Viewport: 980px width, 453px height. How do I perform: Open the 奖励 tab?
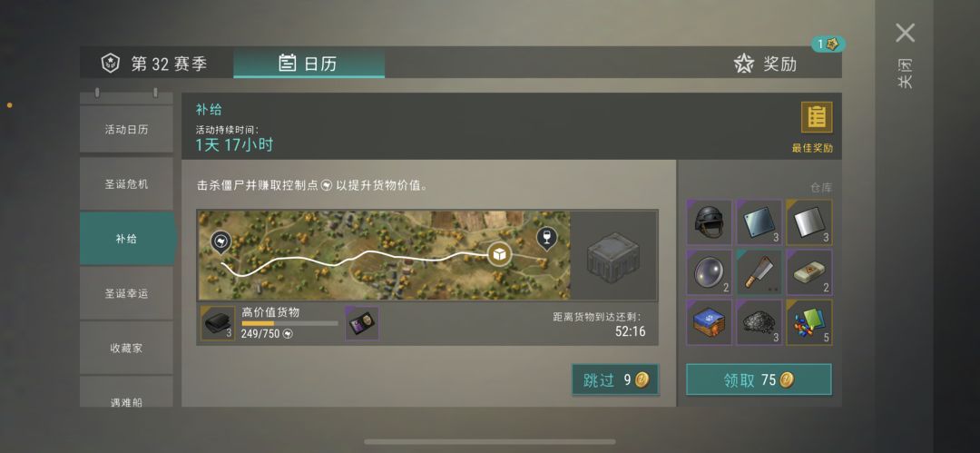[766, 64]
